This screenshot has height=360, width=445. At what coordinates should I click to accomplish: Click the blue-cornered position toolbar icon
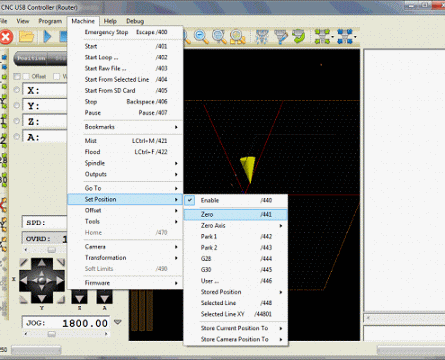coord(345,37)
